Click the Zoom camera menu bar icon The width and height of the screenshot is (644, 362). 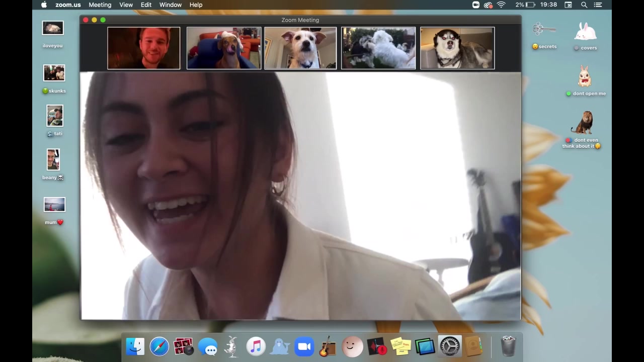pyautogui.click(x=476, y=5)
